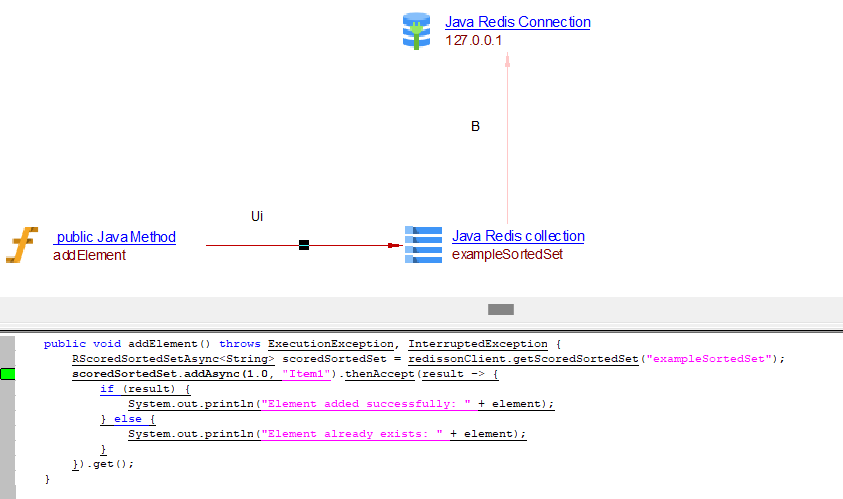Click the 127.0.0.1 connection address text
The width and height of the screenshot is (843, 499).
pyautogui.click(x=473, y=41)
